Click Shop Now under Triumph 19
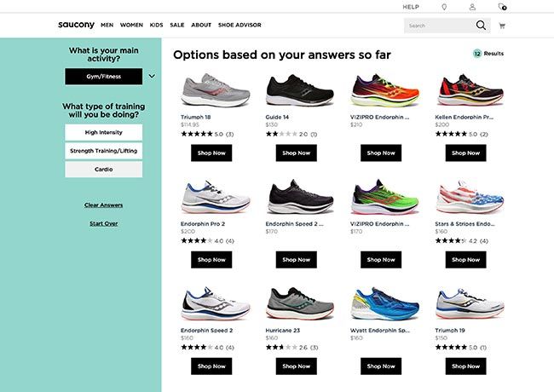554x392 pixels. [x=465, y=366]
